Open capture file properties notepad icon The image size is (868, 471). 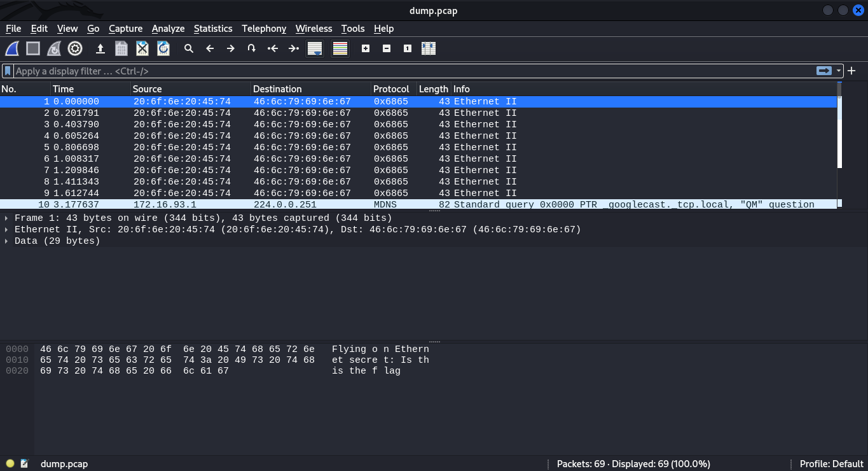25,463
